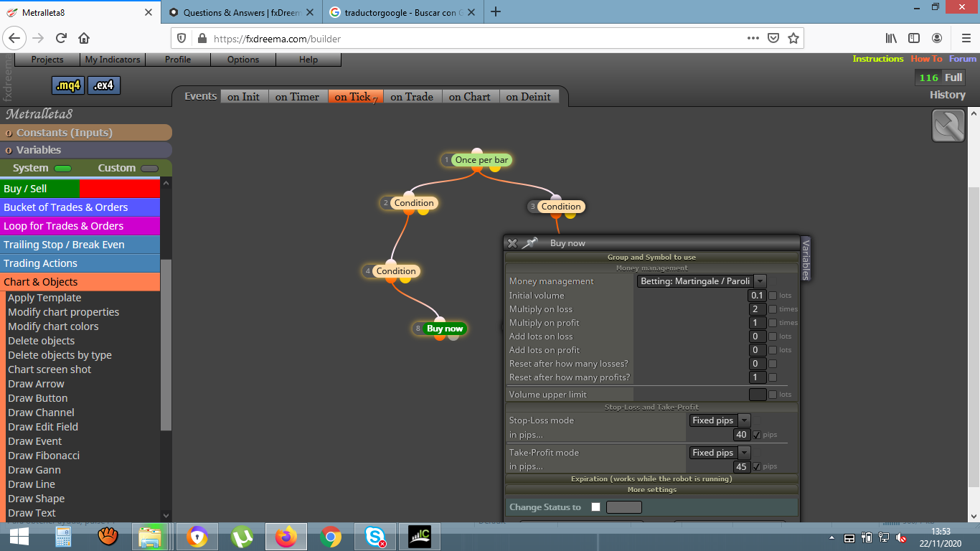Click the .ex4 export button
This screenshot has height=551, width=980.
tap(103, 85)
